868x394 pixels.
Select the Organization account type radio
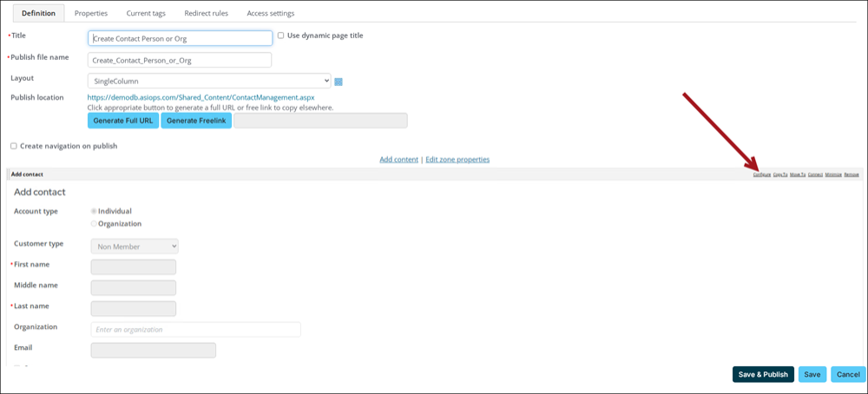click(94, 224)
